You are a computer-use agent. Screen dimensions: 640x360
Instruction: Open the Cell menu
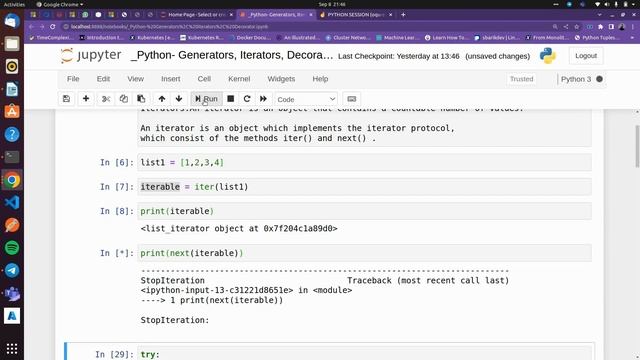(x=204, y=79)
